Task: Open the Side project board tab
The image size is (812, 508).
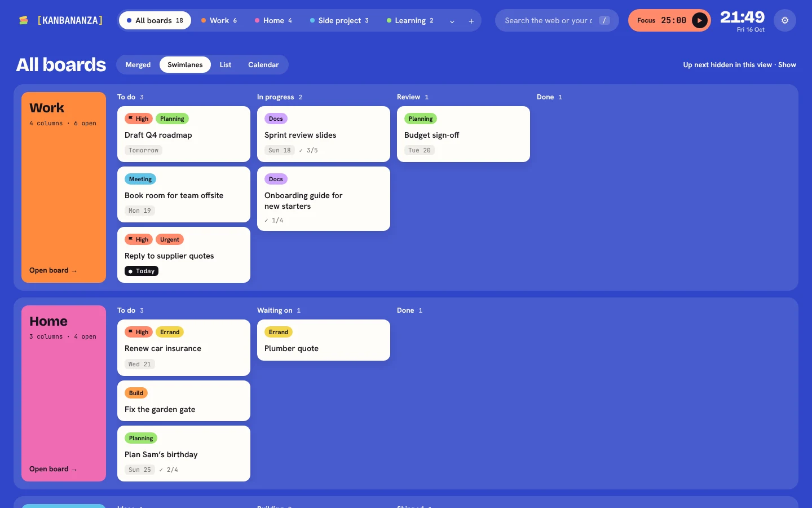Action: click(339, 20)
